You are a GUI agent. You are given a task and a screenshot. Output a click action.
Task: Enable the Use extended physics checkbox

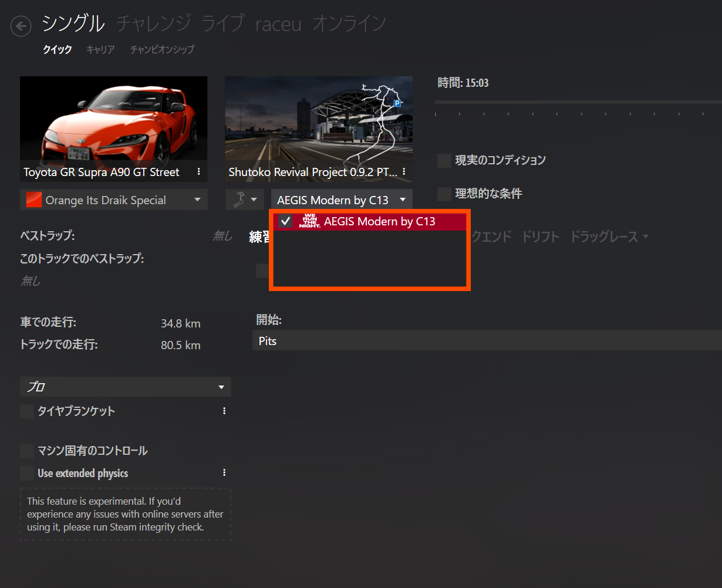click(27, 473)
